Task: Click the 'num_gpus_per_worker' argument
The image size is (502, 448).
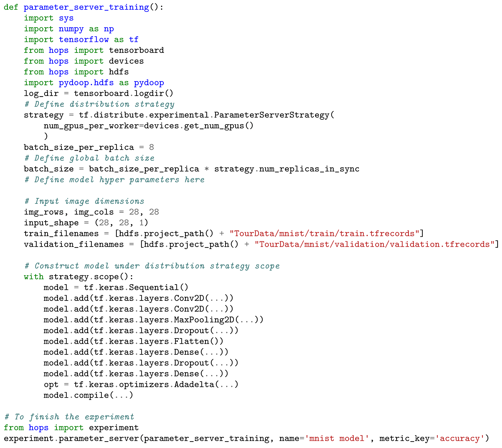Action: pos(91,126)
